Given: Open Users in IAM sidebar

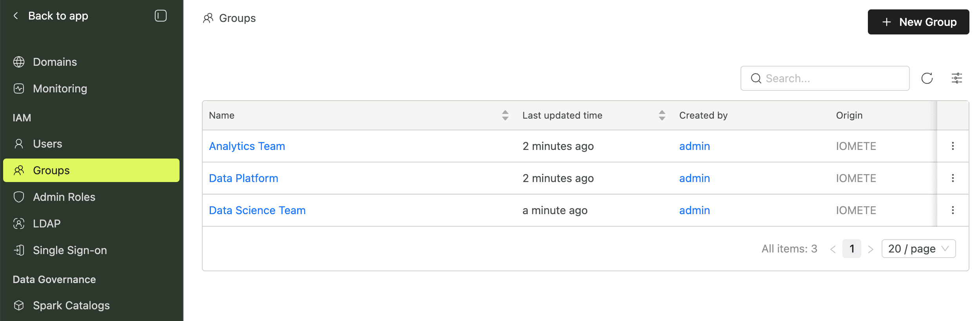Looking at the screenshot, I should pos(47,144).
